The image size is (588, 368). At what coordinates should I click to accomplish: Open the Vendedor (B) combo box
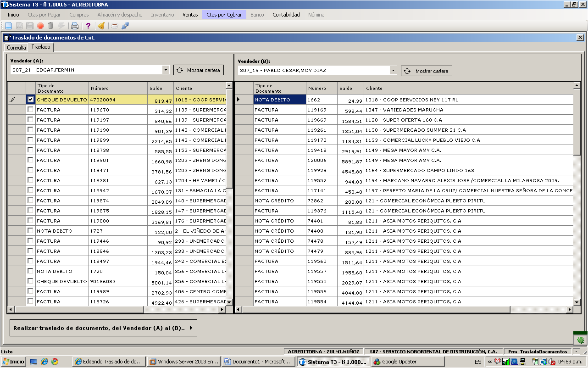pos(393,70)
